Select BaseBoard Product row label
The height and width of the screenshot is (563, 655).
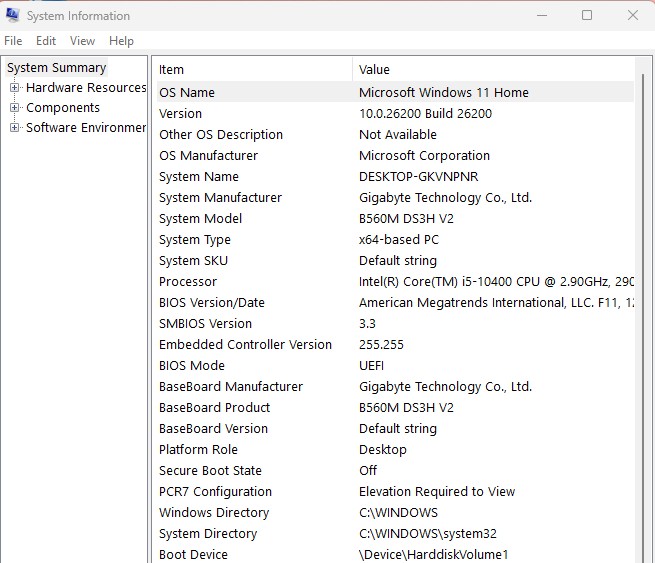(x=214, y=408)
